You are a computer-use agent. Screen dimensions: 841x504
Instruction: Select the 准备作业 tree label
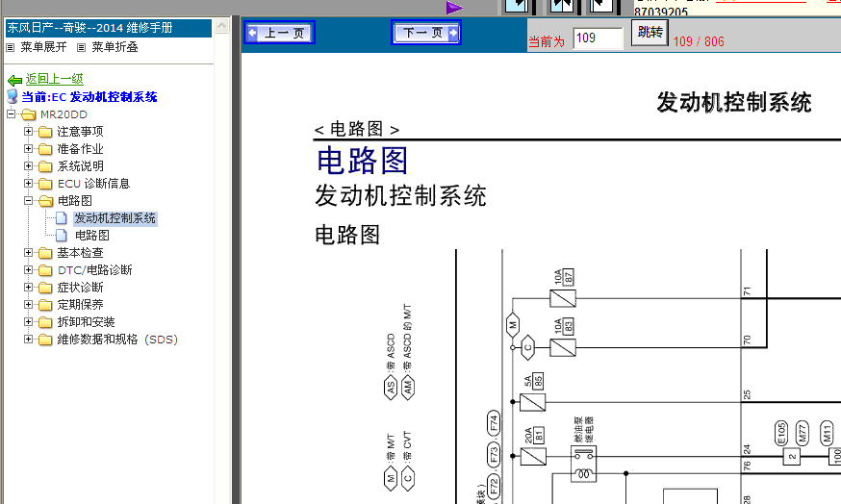click(x=81, y=149)
